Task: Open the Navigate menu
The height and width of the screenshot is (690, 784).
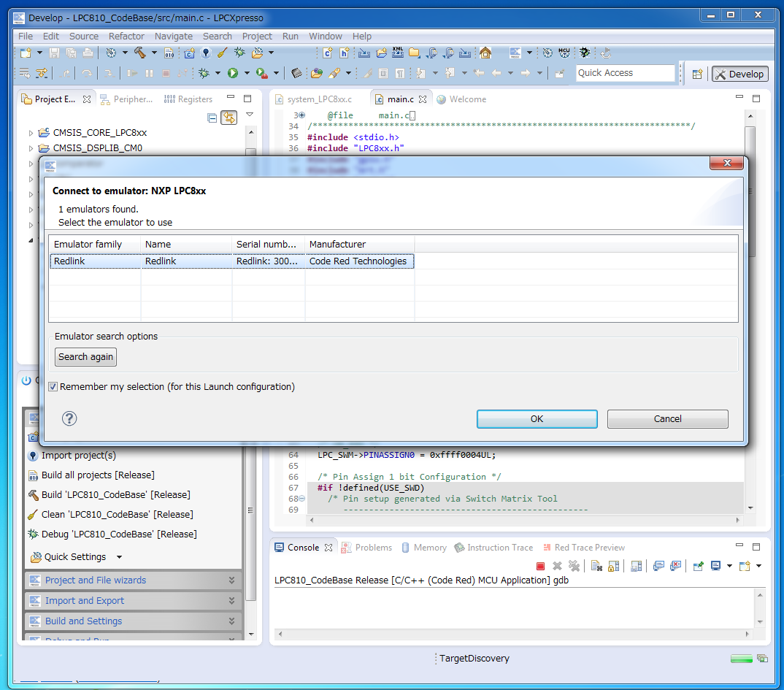Action: 174,36
